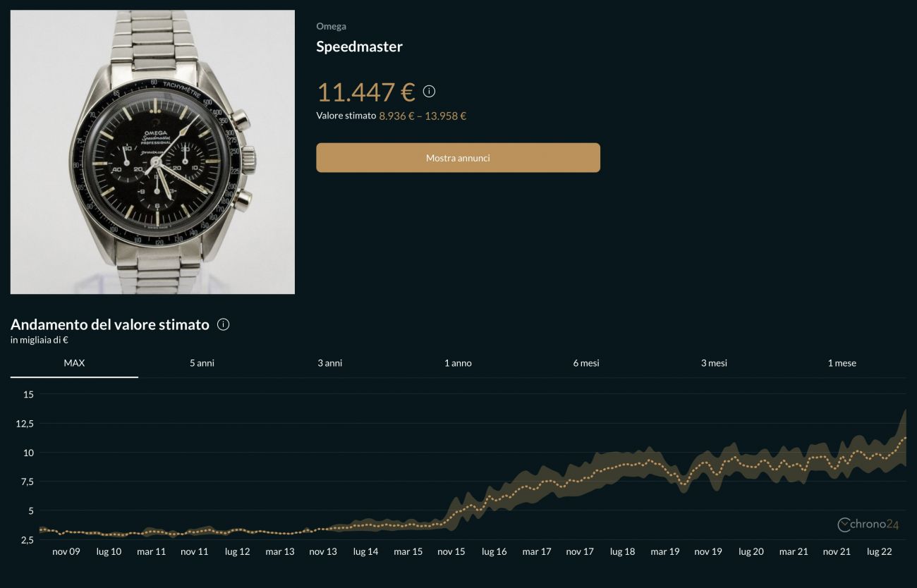Open the 6 mesi tab
This screenshot has width=917, height=588.
(x=586, y=363)
